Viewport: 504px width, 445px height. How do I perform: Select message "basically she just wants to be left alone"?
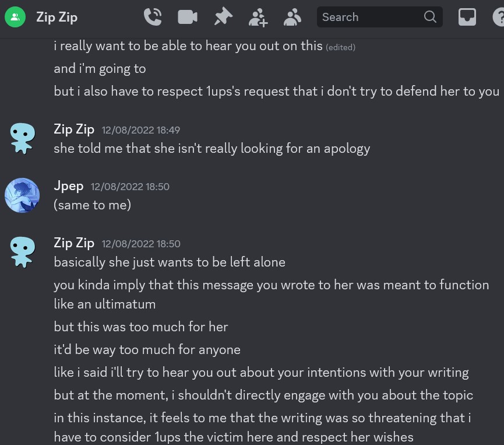170,262
